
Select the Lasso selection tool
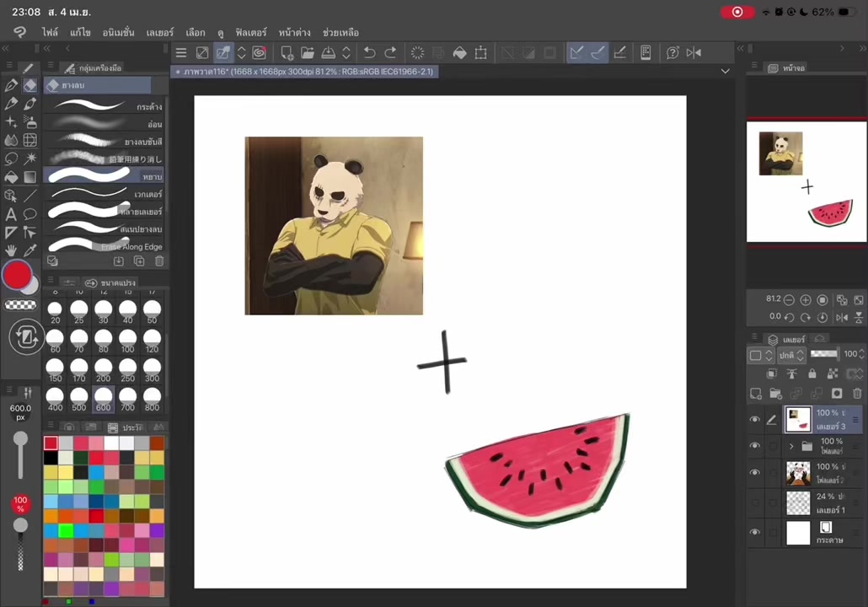[x=11, y=158]
